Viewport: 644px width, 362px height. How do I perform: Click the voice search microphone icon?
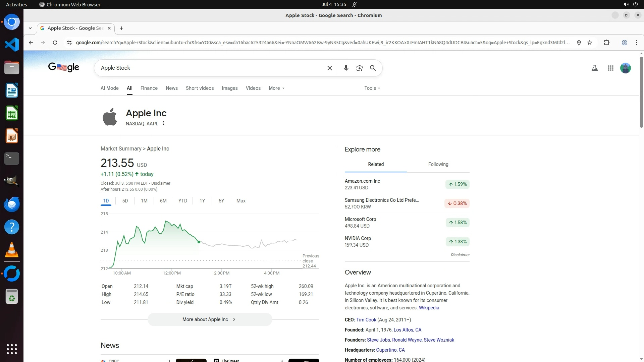346,68
